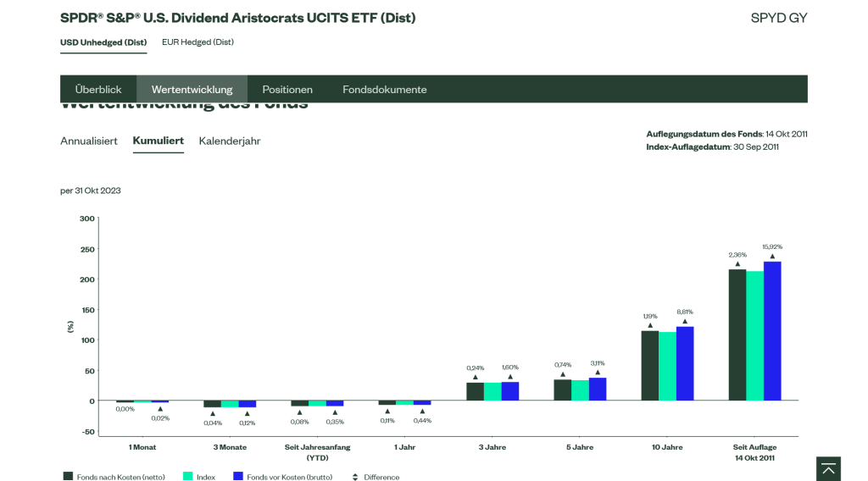Click the 1 Jahr axis label
This screenshot has height=481, width=868.
(404, 447)
